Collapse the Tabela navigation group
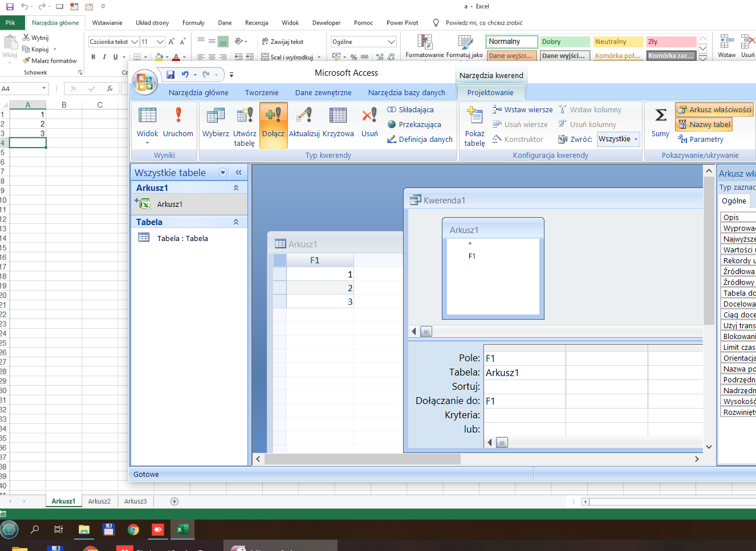756x551 pixels. pos(236,222)
